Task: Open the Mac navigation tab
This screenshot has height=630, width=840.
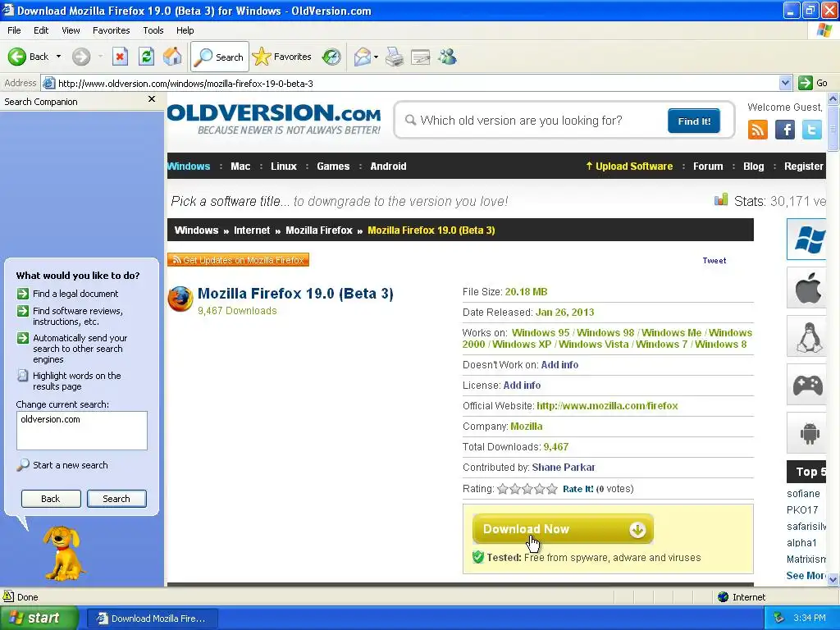Action: pyautogui.click(x=240, y=166)
